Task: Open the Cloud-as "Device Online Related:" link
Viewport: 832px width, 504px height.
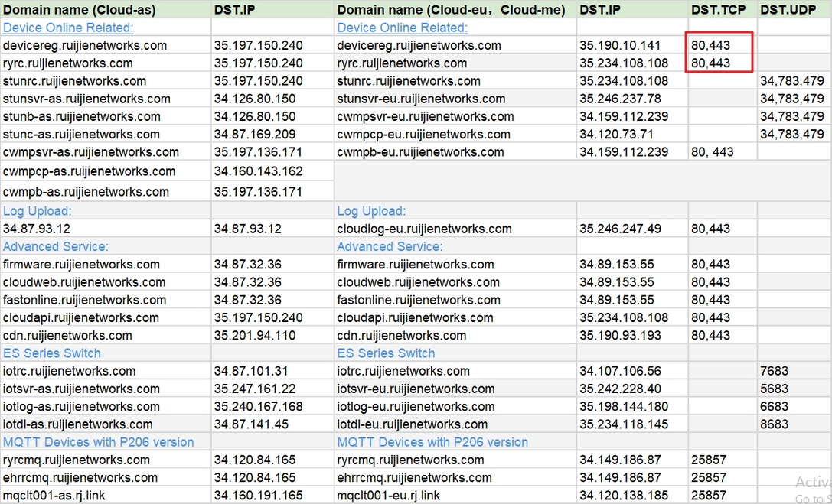Action: tap(68, 28)
